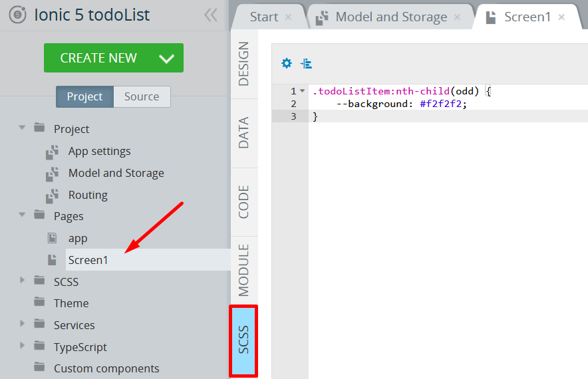588x379 pixels.
Task: Expand the SCSS folder node
Action: click(22, 280)
